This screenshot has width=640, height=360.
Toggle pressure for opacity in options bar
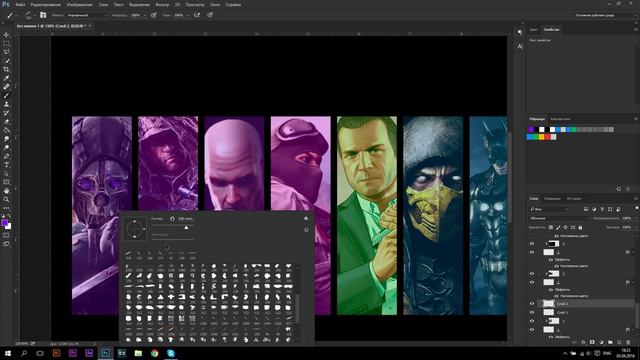[x=153, y=15]
